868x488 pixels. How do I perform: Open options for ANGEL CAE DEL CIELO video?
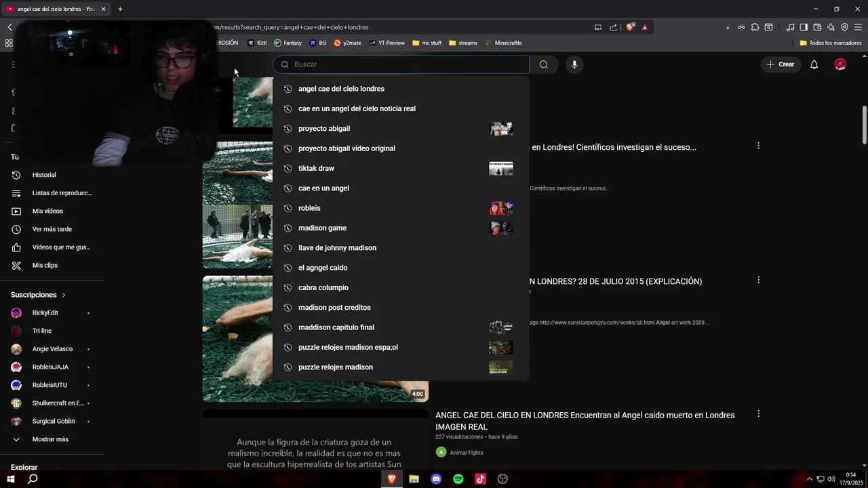point(758,413)
